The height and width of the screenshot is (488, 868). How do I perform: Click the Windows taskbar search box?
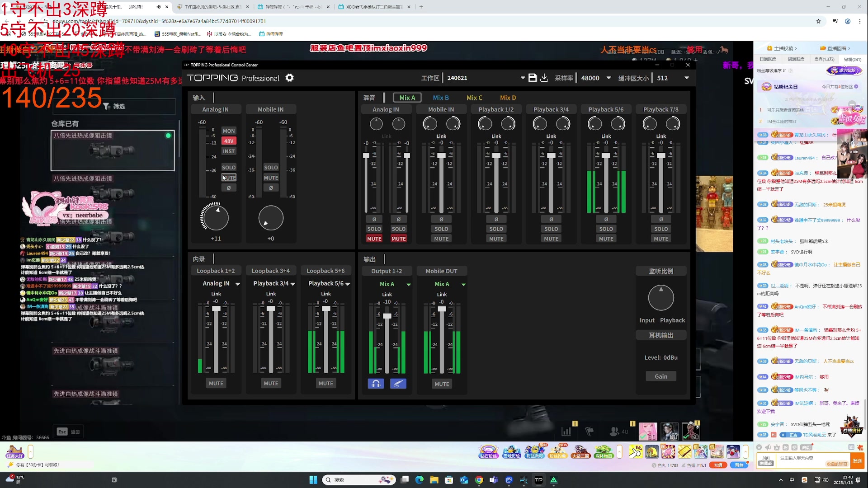click(359, 480)
